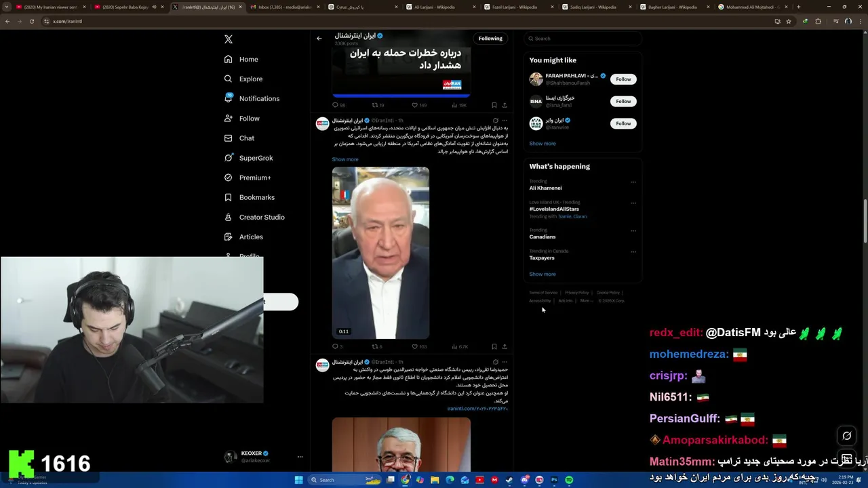Share the 0:11 video post
The height and width of the screenshot is (488, 868).
pyautogui.click(x=505, y=346)
